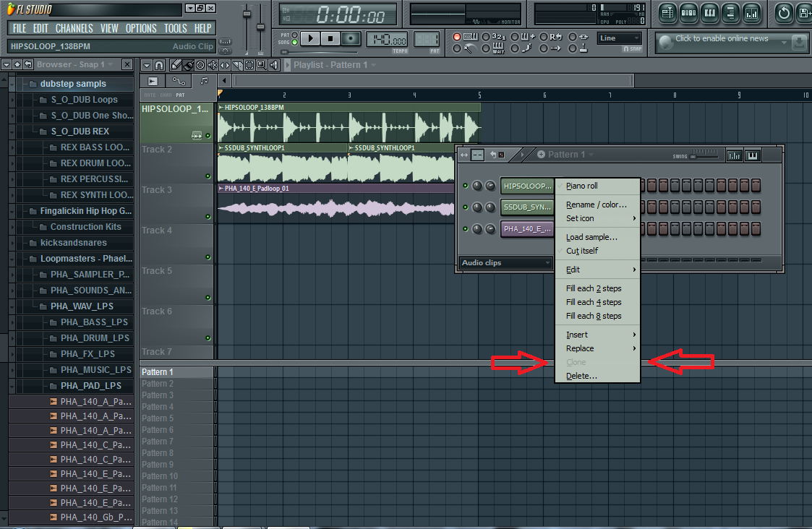Select the PHA_140_E channel button
Viewport: 812px width, 529px height.
pos(526,229)
